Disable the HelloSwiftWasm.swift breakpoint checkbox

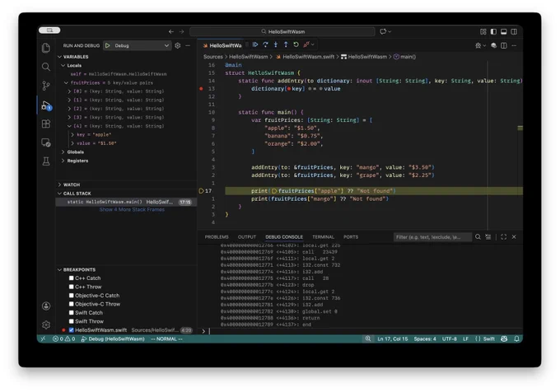[71, 330]
